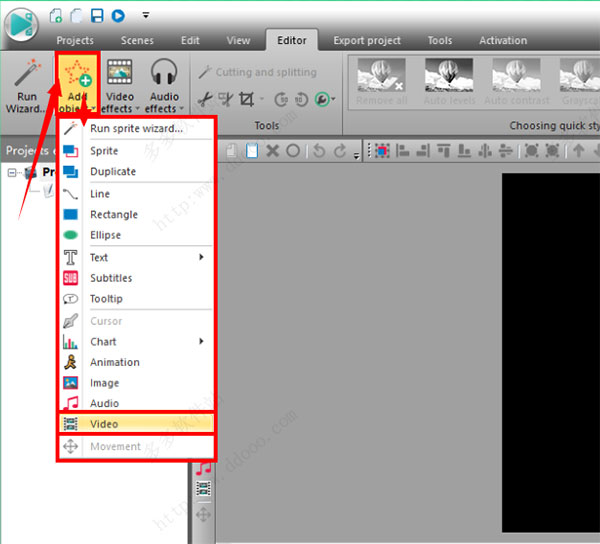Open the Tools ribbon tab
Screen dimensions: 600x544
[x=440, y=40]
